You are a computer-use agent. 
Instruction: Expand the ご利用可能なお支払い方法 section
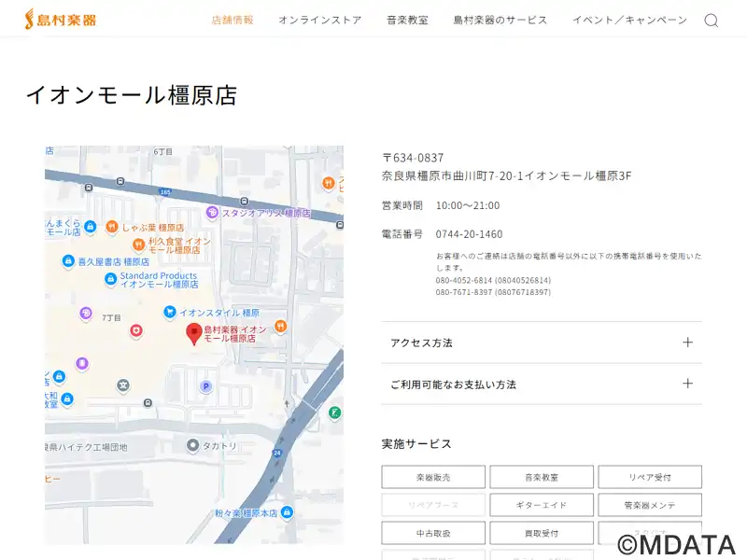(542, 384)
